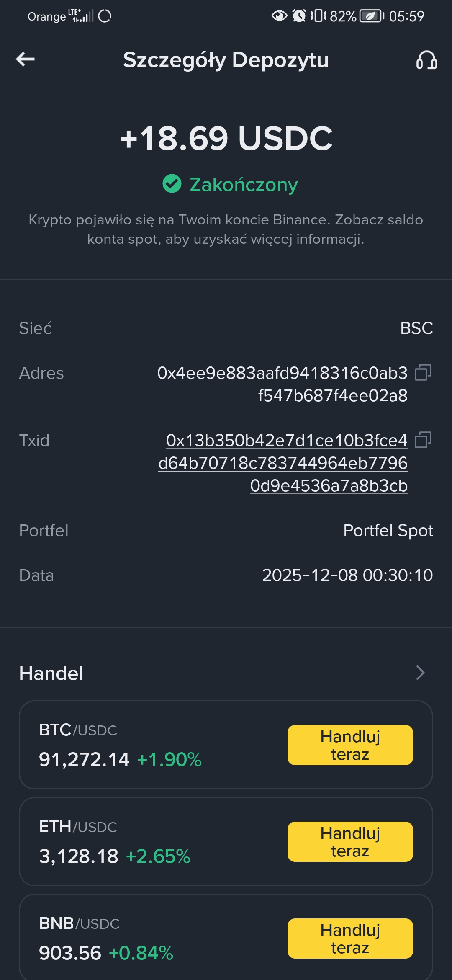Select the BNB/USDC pair price

pyautogui.click(x=70, y=953)
